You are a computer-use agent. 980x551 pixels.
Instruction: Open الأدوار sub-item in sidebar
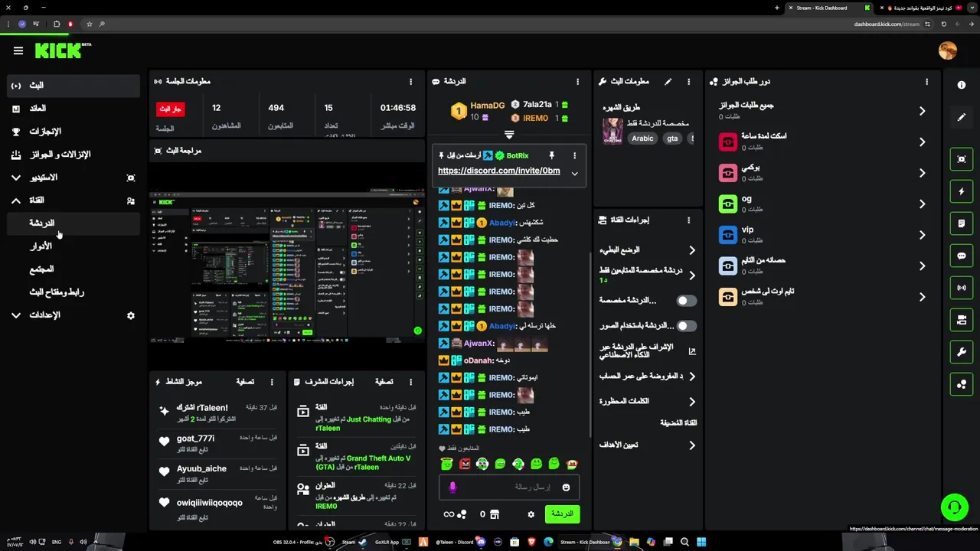coord(73,246)
